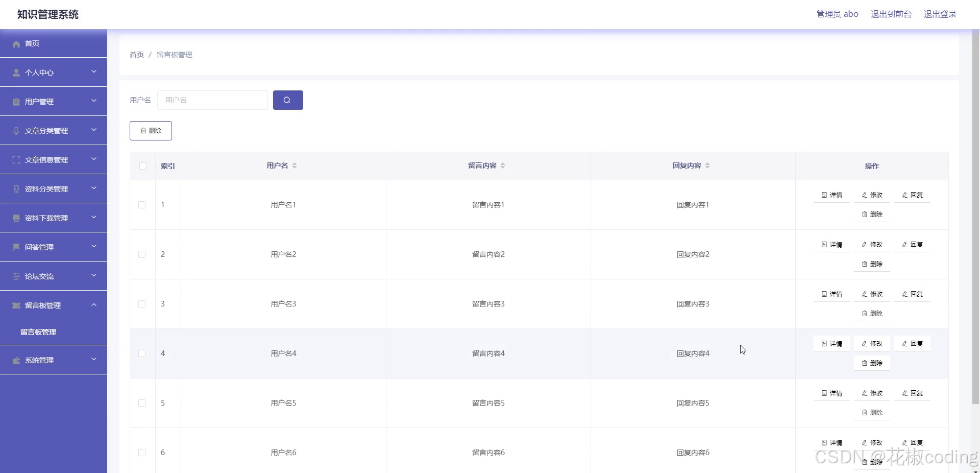Image resolution: width=980 pixels, height=473 pixels.
Task: Expand 文章分类管理 menu chevron
Action: pyautogui.click(x=94, y=130)
